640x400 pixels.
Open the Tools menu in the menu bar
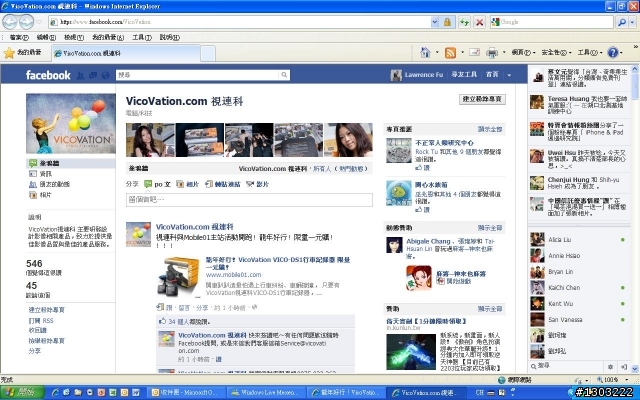pyautogui.click(x=142, y=37)
